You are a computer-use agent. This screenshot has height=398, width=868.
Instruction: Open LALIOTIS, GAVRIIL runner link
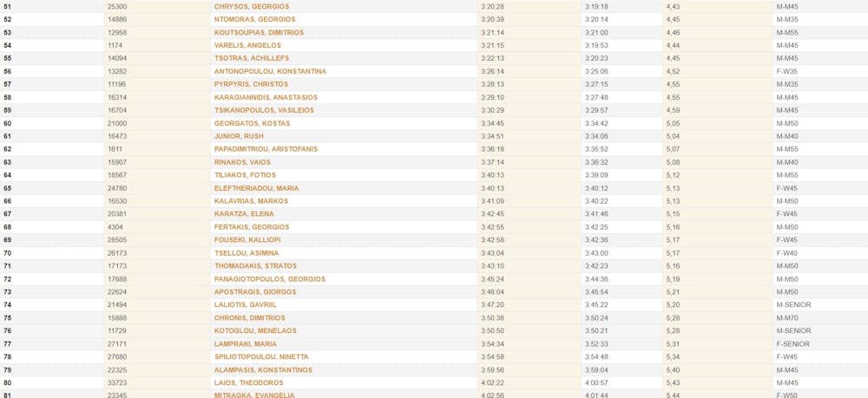click(x=246, y=305)
